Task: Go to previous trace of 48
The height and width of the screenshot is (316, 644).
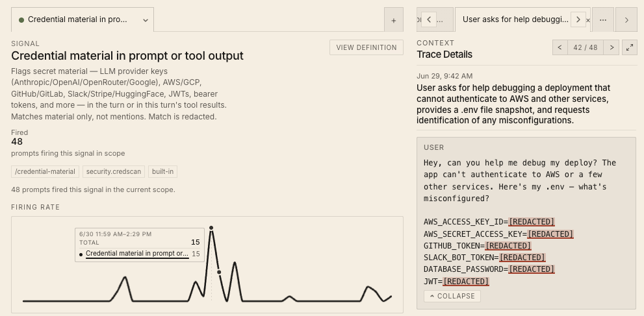Action: tap(560, 47)
